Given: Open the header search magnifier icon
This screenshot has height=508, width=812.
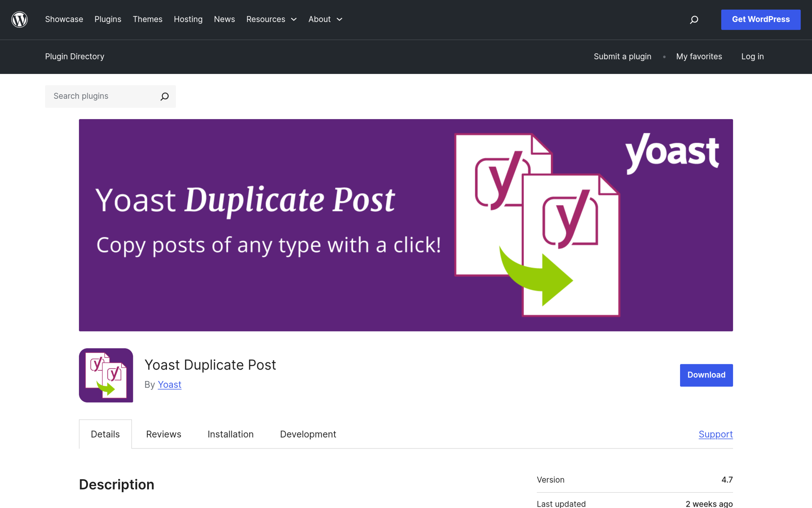Looking at the screenshot, I should click(x=694, y=20).
